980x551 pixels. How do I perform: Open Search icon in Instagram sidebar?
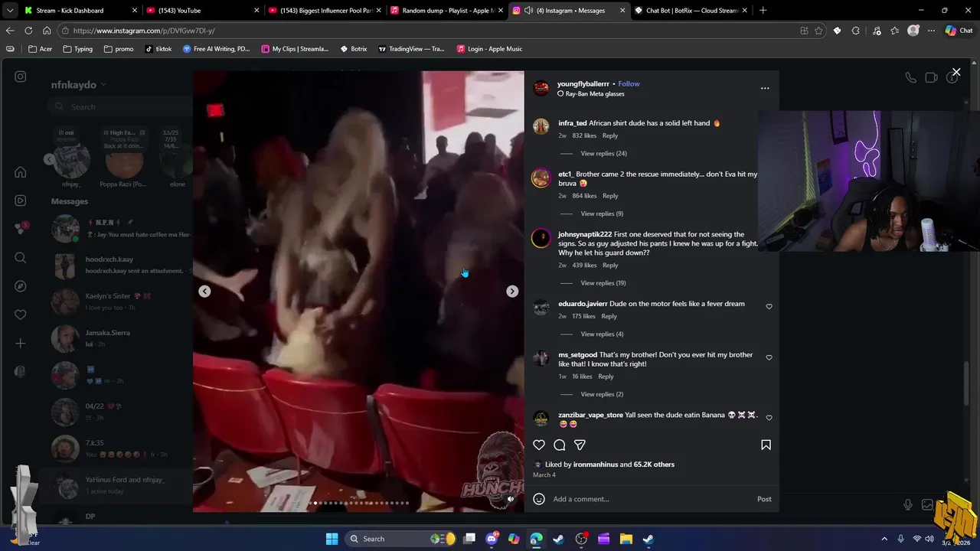click(x=21, y=258)
